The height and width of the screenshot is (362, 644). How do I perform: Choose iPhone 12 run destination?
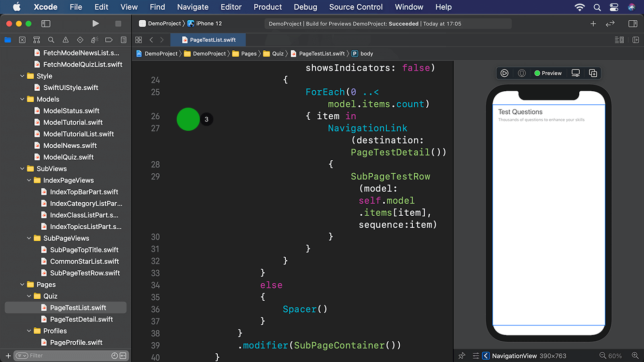[x=205, y=24]
